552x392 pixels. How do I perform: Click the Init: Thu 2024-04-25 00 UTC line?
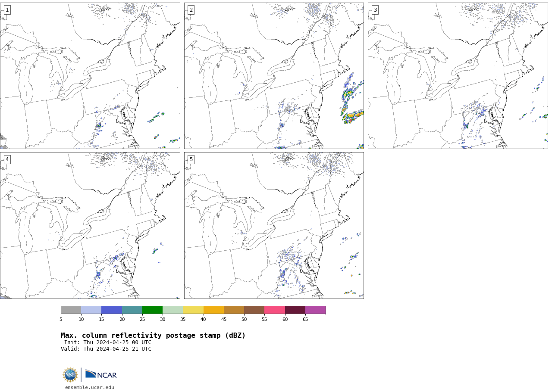(x=108, y=342)
